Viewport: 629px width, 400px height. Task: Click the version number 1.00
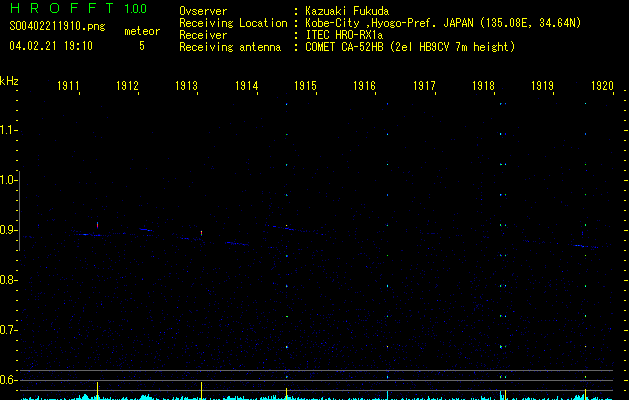click(x=139, y=8)
